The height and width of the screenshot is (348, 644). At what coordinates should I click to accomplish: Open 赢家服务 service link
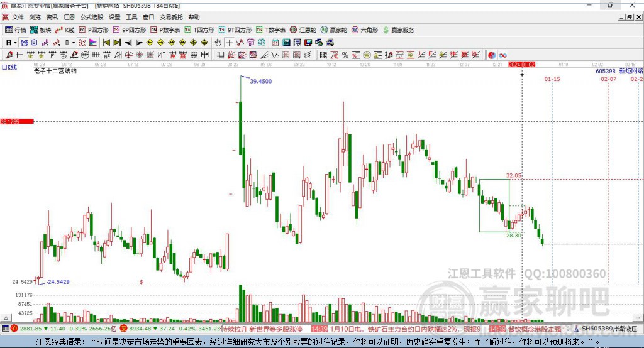[398, 30]
